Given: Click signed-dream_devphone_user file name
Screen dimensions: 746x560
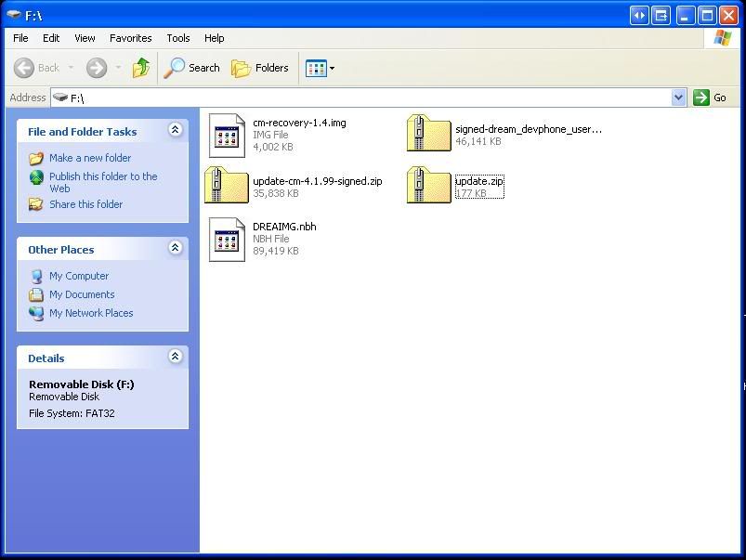Looking at the screenshot, I should click(x=529, y=129).
